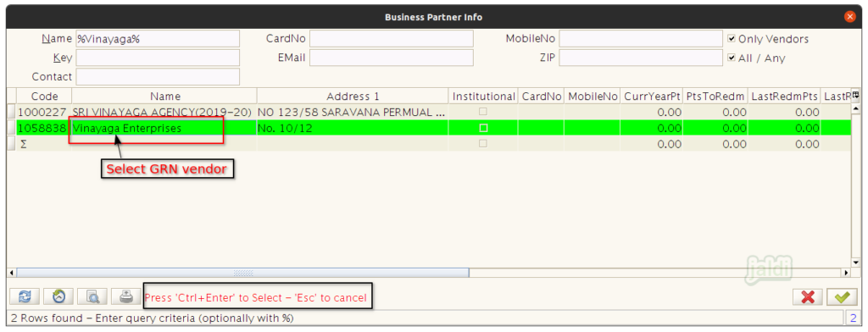Sort by the Code column header

click(x=44, y=97)
